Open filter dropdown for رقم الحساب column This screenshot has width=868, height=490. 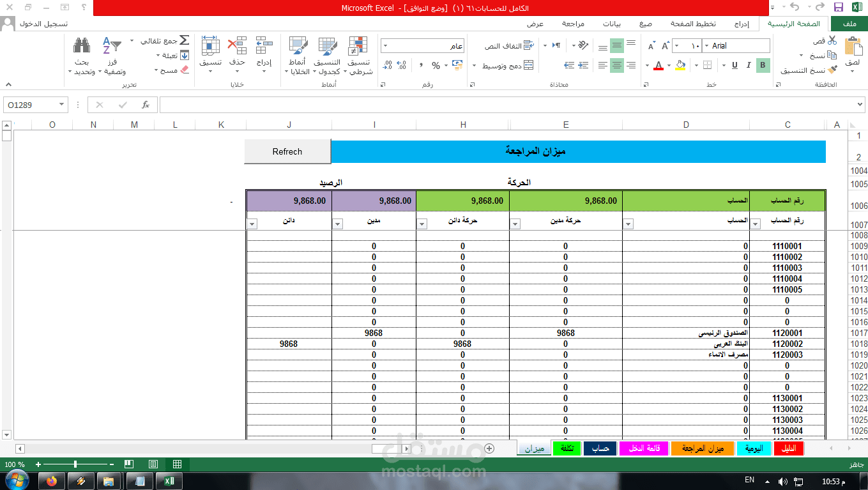(x=756, y=224)
